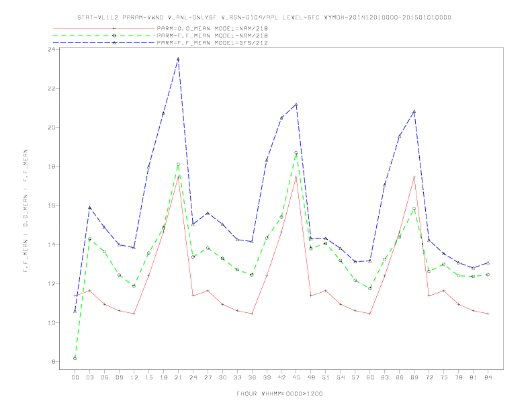532x411 pixels.
Task: Click the red solid legend line sample
Action: [x=104, y=28]
